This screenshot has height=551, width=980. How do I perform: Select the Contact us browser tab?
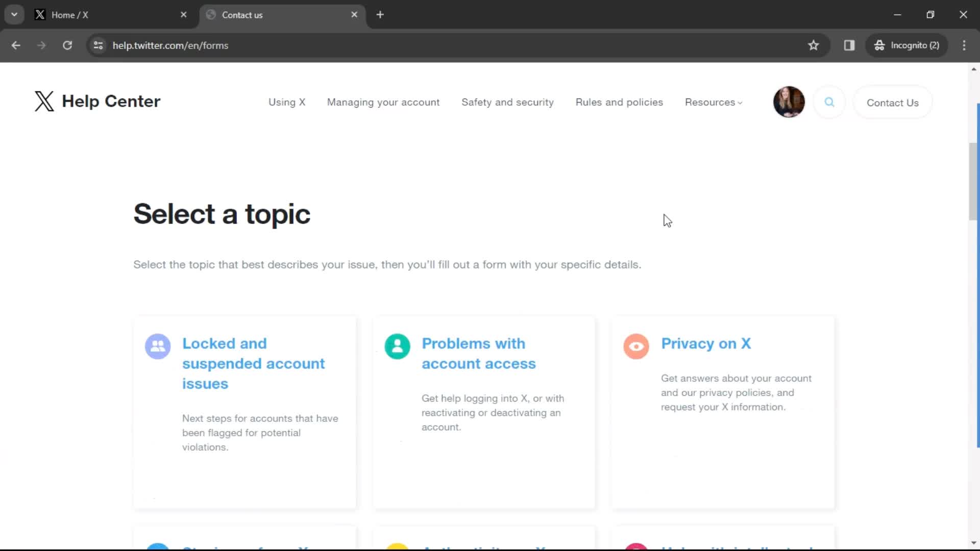(282, 15)
